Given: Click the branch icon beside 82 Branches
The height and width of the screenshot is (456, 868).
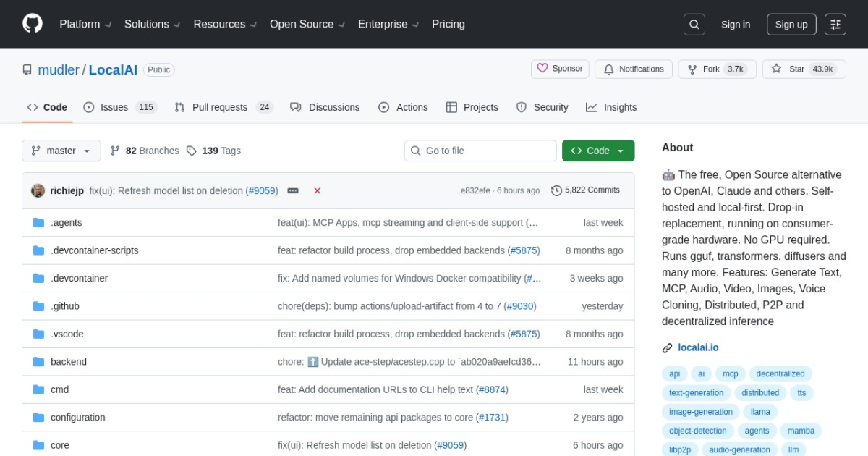Looking at the screenshot, I should [116, 151].
